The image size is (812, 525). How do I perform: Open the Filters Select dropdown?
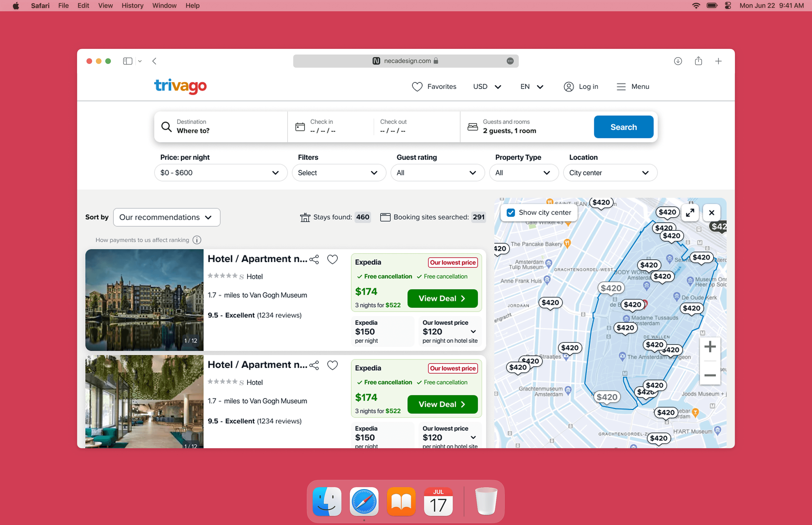point(339,173)
